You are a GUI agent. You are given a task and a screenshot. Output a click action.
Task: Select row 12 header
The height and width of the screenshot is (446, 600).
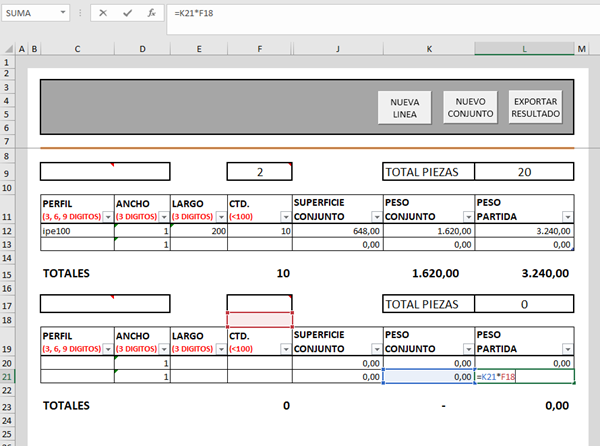point(9,230)
